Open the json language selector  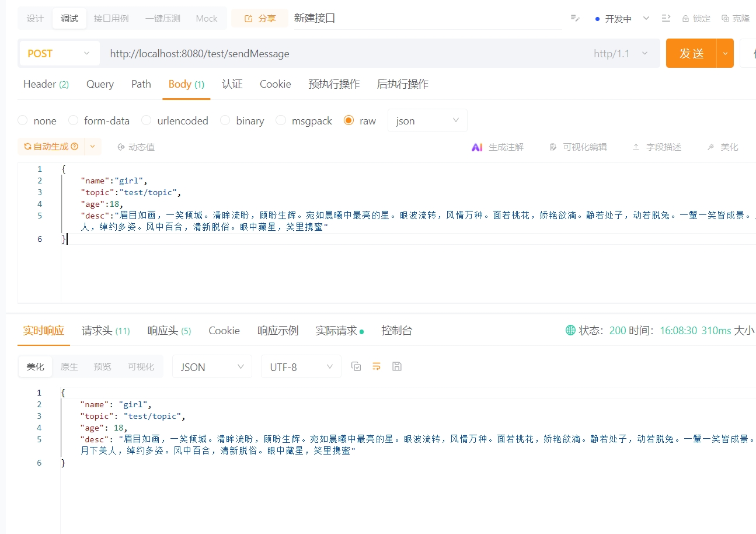pyautogui.click(x=427, y=120)
